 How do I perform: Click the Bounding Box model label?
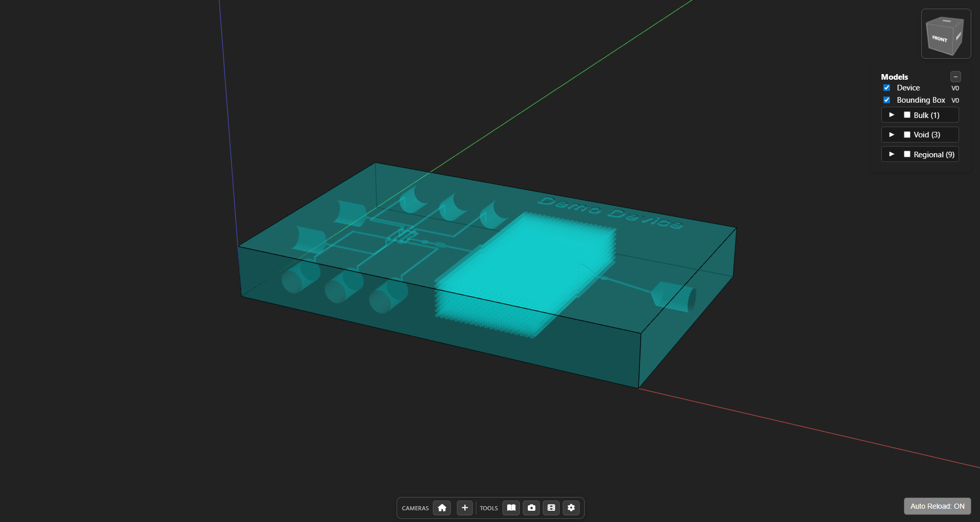point(921,100)
